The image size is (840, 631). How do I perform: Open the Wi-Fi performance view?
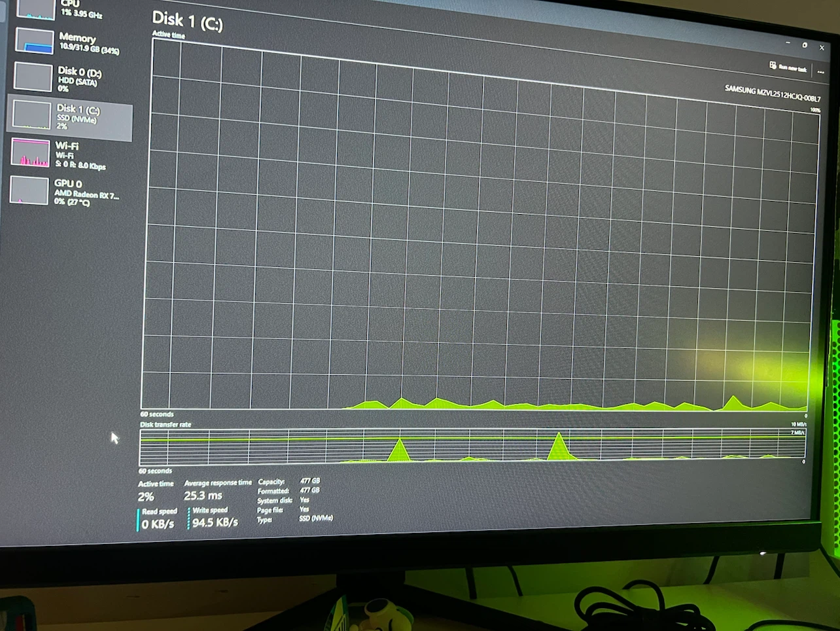click(x=67, y=154)
